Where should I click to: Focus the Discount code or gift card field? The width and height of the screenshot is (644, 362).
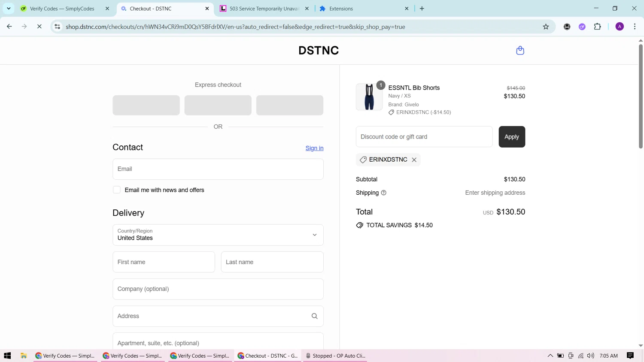(x=424, y=137)
